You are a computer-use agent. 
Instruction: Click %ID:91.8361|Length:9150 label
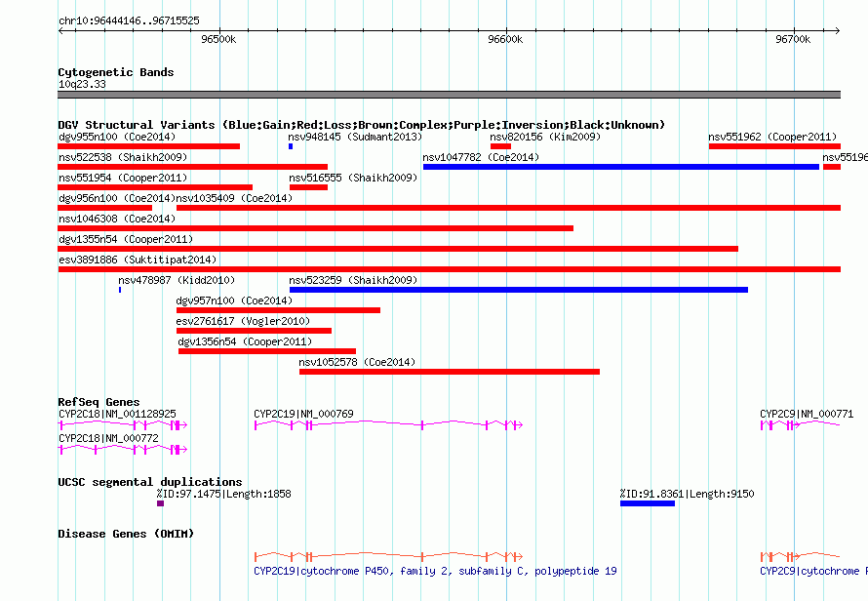point(687,494)
